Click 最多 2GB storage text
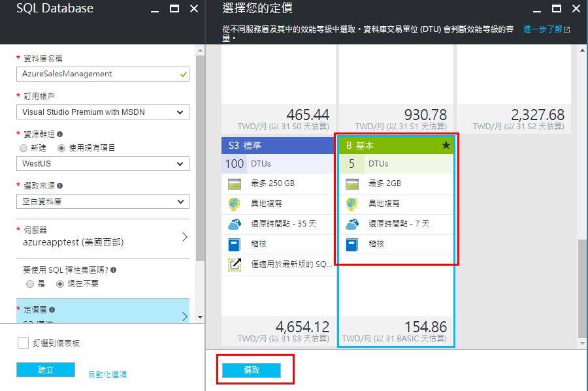This screenshot has width=588, height=391. coord(385,183)
